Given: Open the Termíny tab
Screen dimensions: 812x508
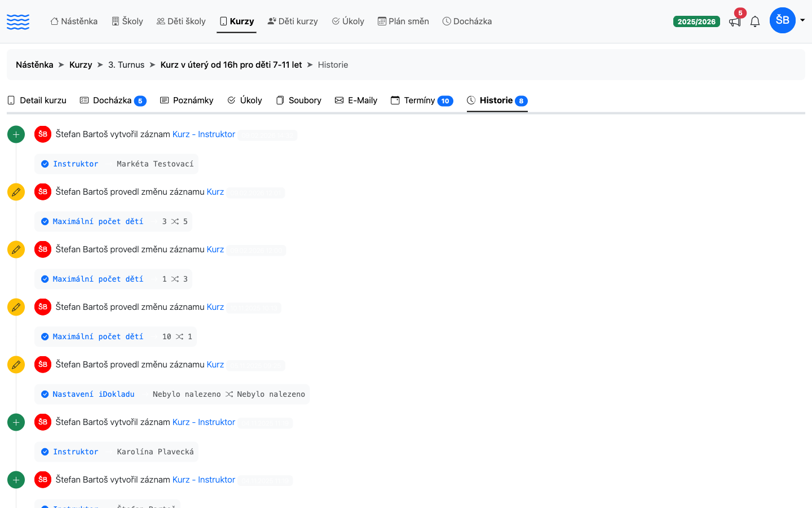Looking at the screenshot, I should (422, 100).
